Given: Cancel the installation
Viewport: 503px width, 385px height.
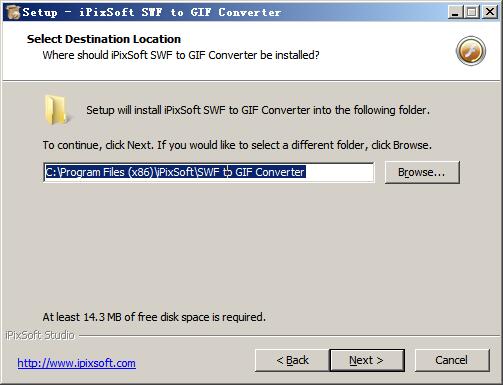Looking at the screenshot, I should click(452, 360).
